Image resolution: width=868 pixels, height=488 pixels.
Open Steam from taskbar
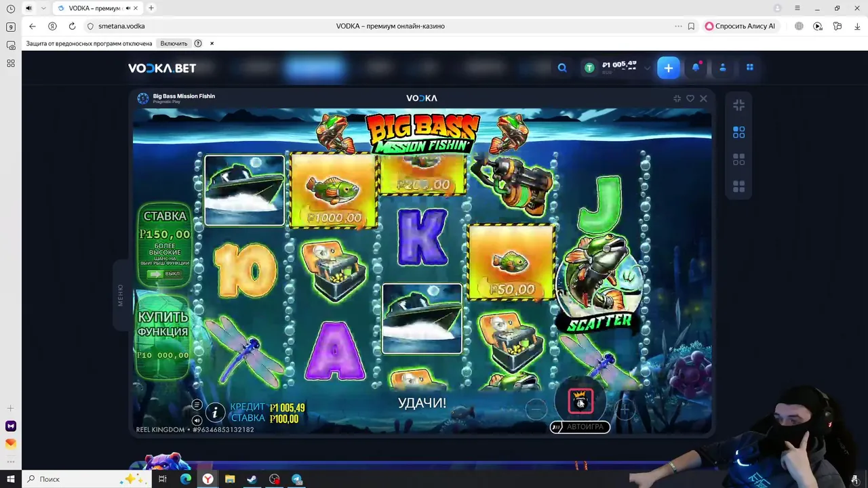[x=252, y=479]
